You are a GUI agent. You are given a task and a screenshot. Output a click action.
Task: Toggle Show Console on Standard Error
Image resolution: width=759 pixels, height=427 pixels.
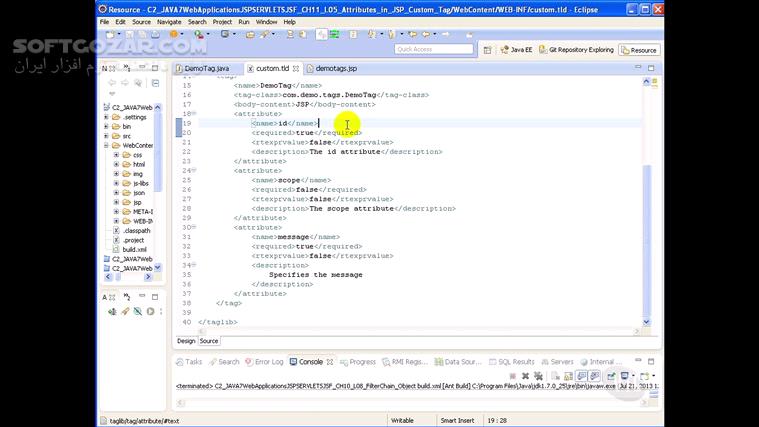click(x=594, y=376)
